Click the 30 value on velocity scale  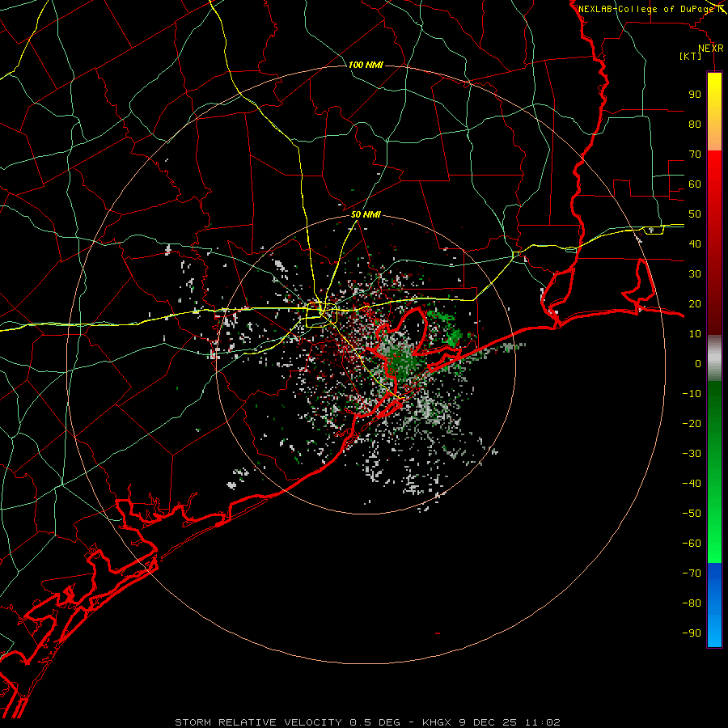(x=695, y=274)
